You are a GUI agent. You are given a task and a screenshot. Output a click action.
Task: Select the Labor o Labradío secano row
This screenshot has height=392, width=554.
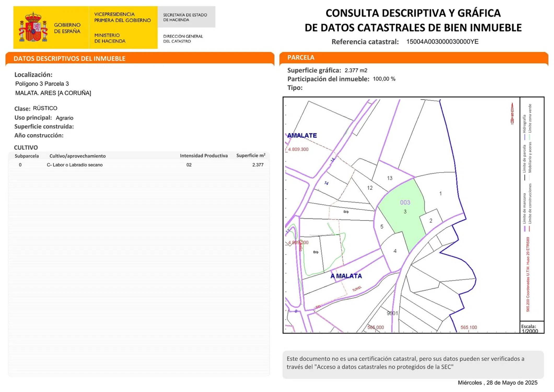[x=75, y=165]
